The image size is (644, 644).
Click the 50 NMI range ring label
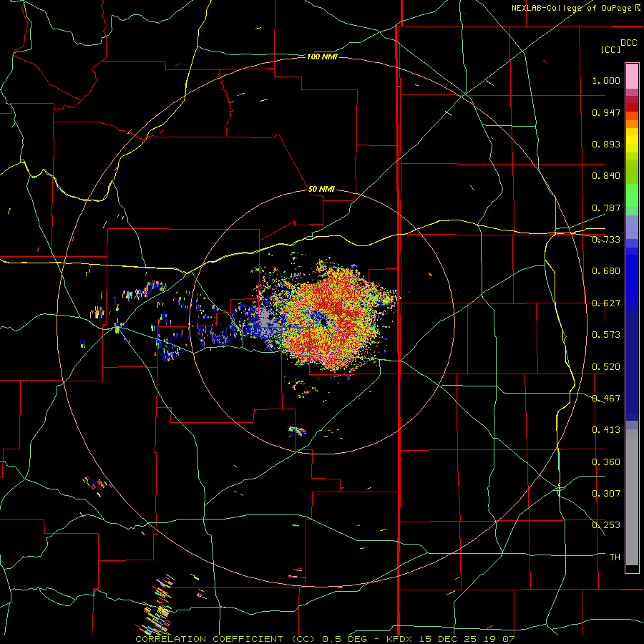321,190
